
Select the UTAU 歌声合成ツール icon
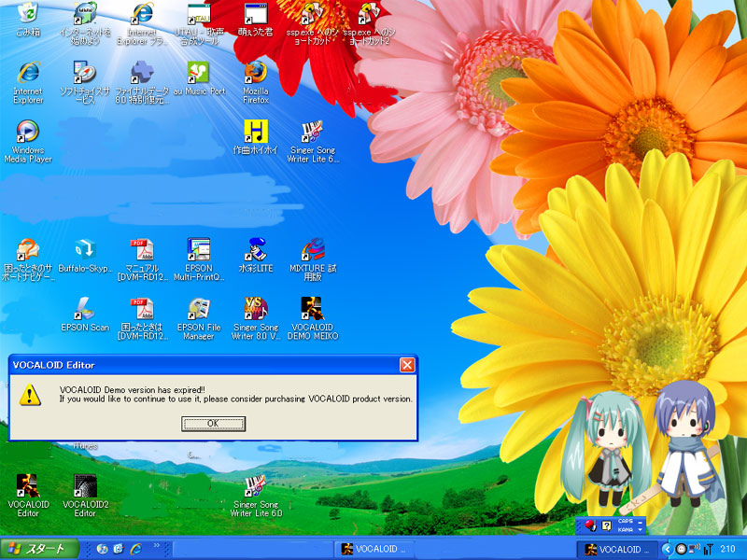pos(199,22)
